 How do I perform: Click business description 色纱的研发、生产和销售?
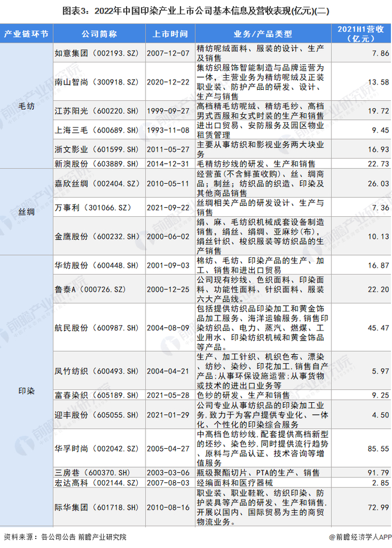[x=243, y=395]
